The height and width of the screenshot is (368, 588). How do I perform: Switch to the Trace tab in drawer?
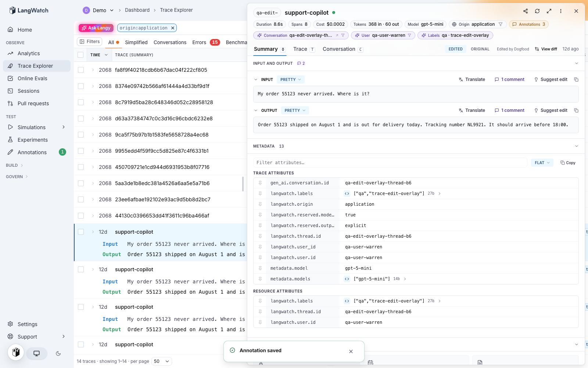coord(304,49)
